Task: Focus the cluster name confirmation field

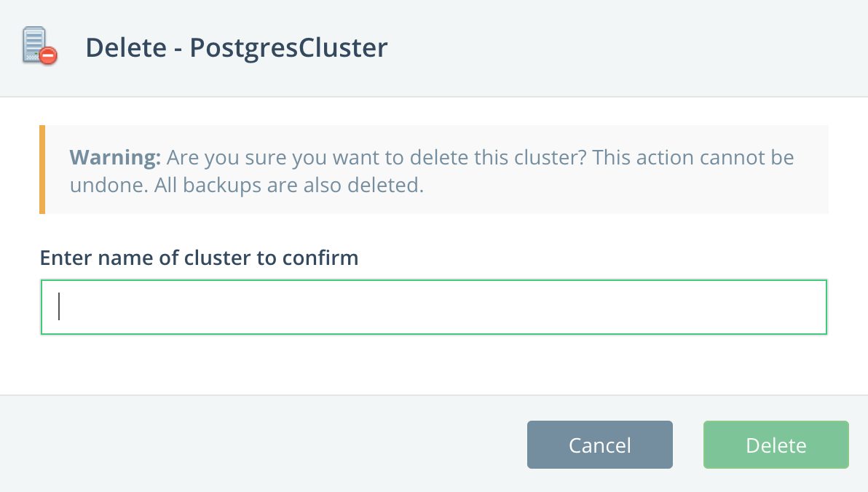Action: (433, 306)
